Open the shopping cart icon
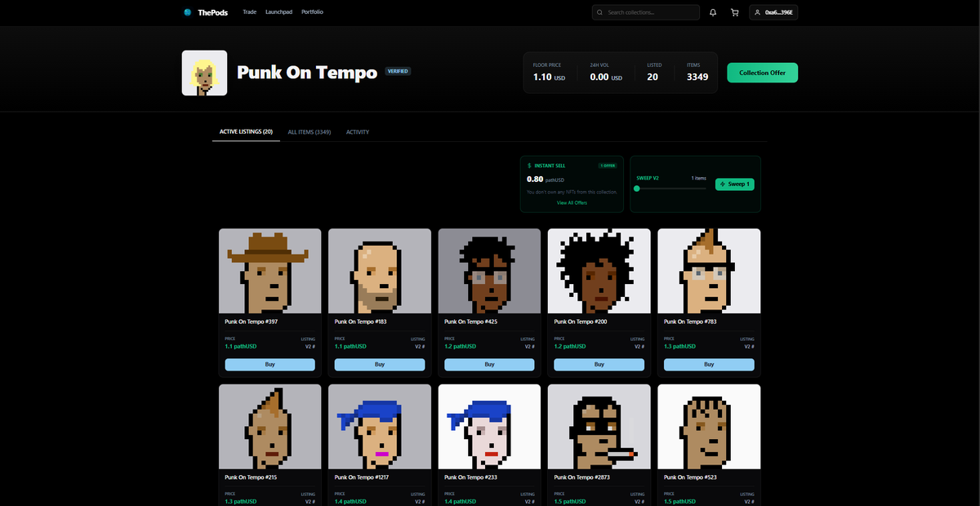 coord(734,12)
